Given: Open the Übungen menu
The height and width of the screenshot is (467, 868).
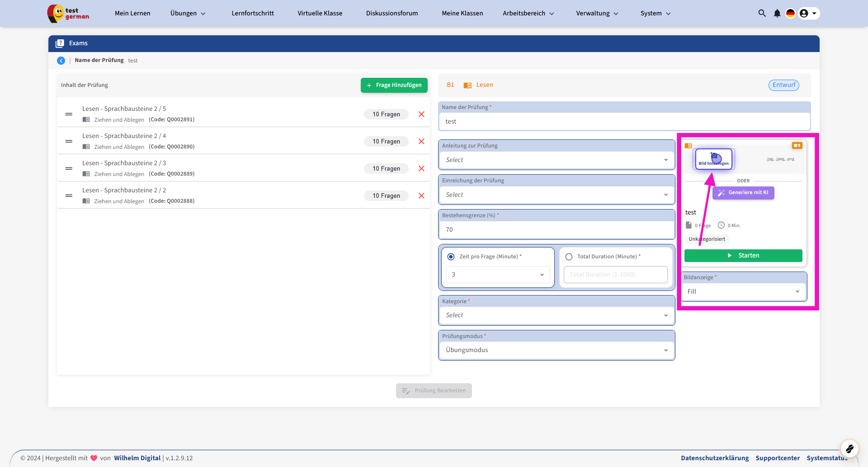Looking at the screenshot, I should point(188,13).
